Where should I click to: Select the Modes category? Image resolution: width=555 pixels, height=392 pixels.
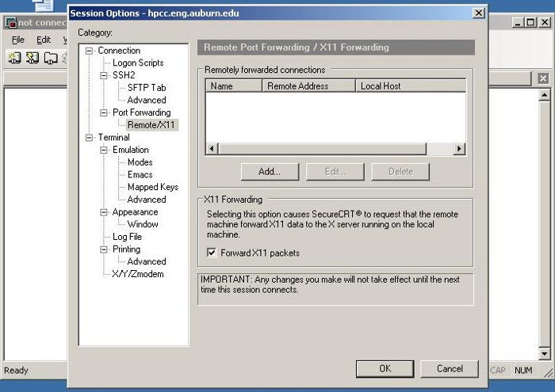[140, 162]
